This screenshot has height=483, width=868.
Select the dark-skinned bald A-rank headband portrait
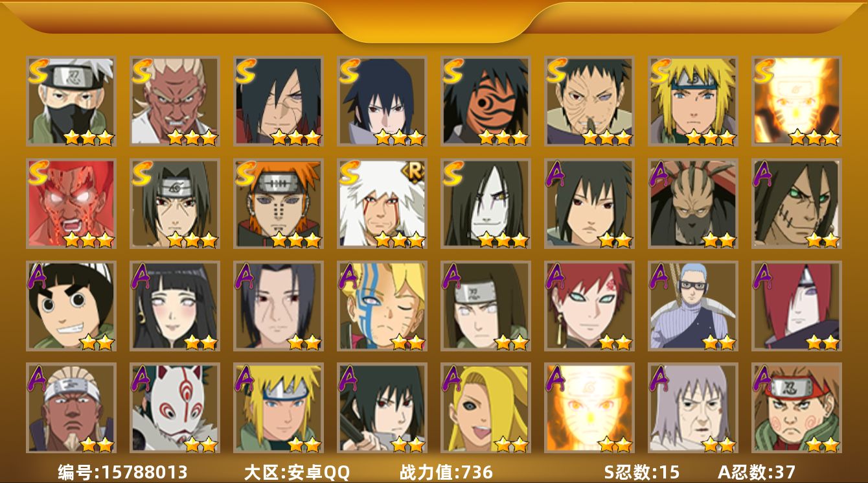click(71, 408)
